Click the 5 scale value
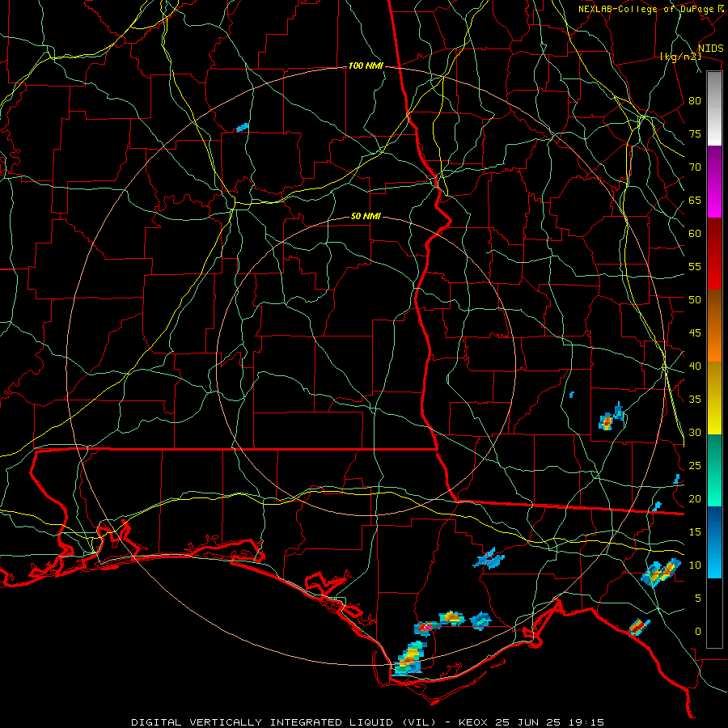 tap(698, 598)
